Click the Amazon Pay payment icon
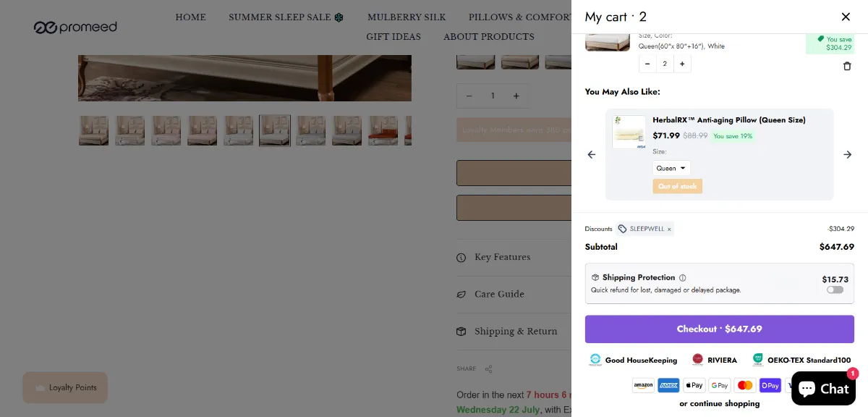The width and height of the screenshot is (868, 417). coord(643,385)
